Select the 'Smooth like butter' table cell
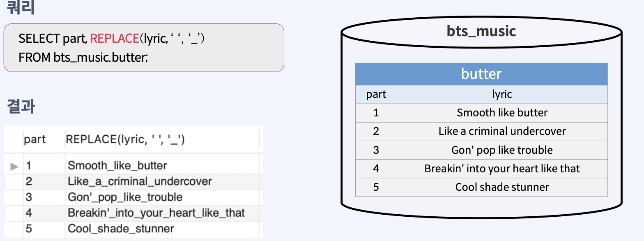 502,113
